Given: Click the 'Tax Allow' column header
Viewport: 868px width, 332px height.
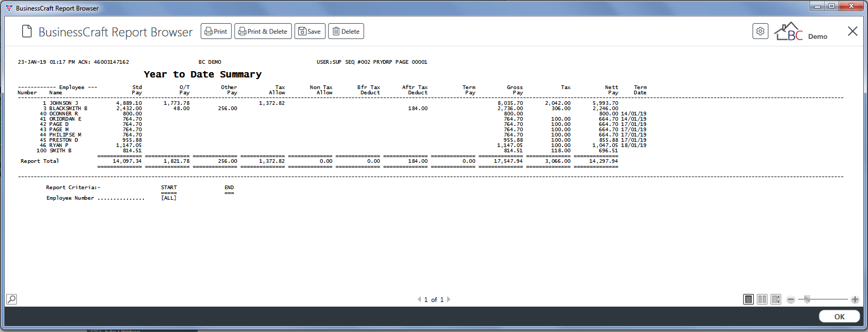Looking at the screenshot, I should pos(277,90).
